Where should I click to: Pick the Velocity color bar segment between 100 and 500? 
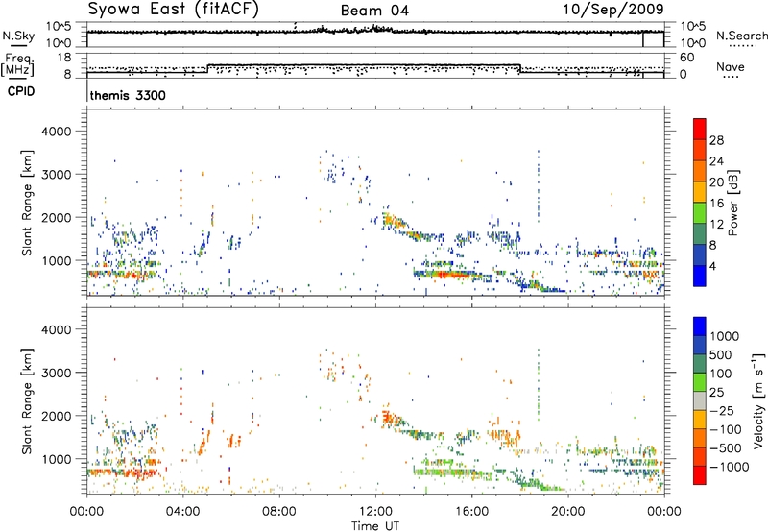700,364
